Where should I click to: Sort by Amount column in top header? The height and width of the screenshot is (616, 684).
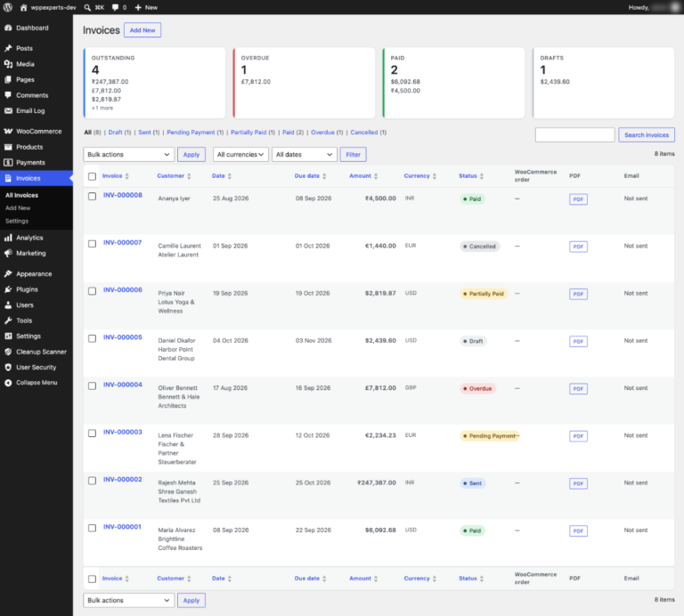point(363,176)
